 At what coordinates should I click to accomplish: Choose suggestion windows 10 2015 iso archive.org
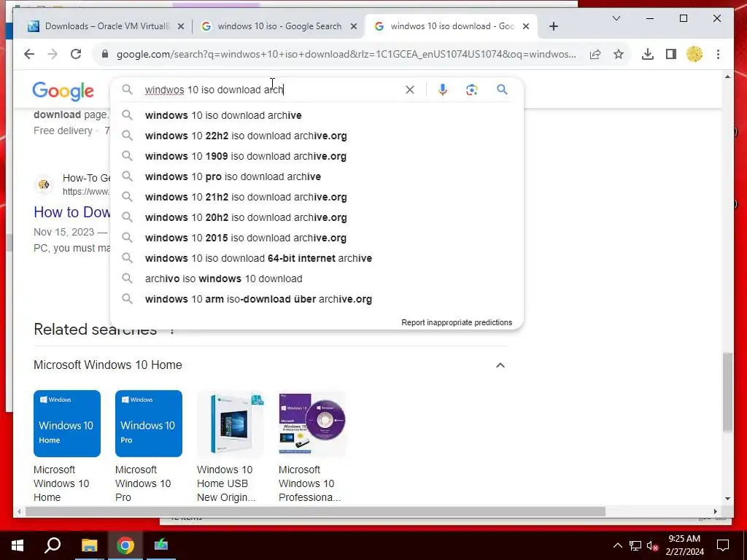(317, 238)
